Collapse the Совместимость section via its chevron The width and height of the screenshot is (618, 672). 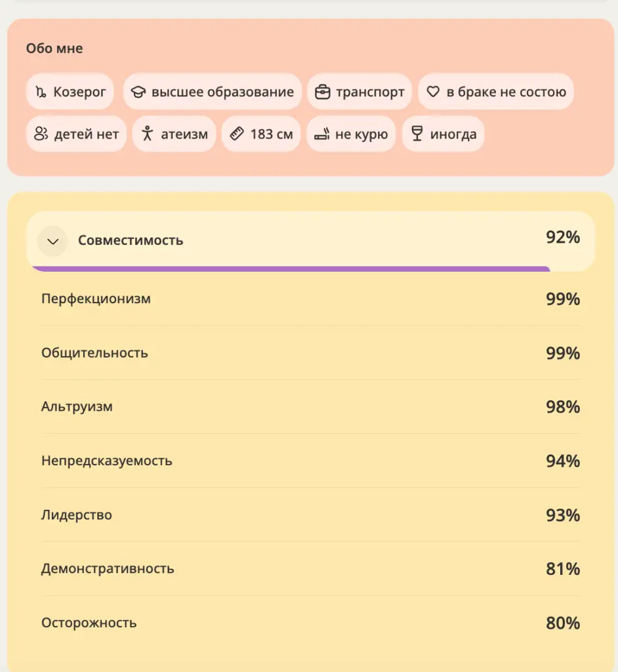[x=52, y=241]
